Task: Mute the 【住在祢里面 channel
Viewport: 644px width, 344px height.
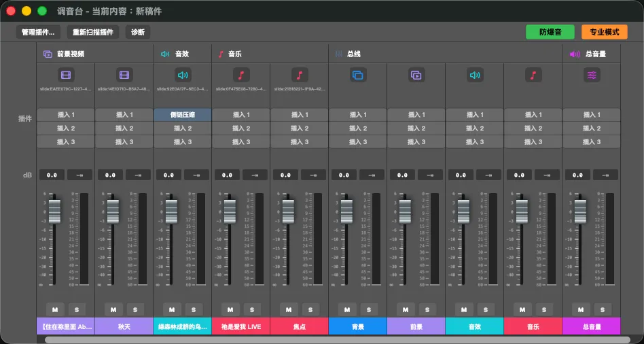Action: coord(55,309)
